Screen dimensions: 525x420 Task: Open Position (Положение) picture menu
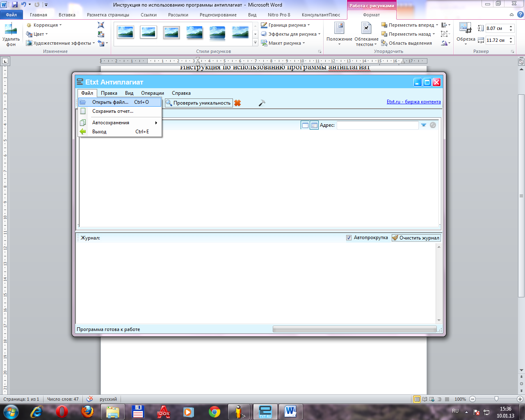coord(339,34)
